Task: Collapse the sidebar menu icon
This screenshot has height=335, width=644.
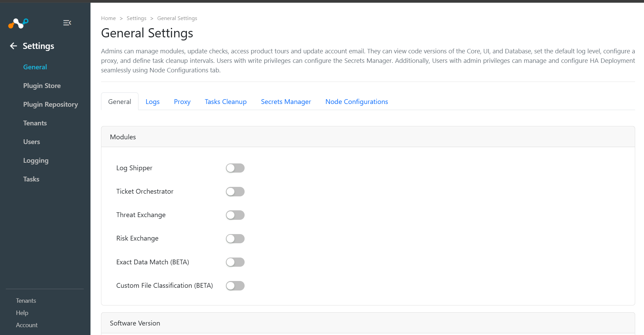Action: [x=67, y=23]
